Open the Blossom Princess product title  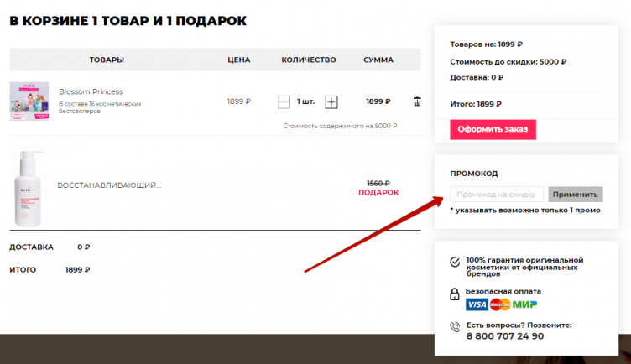tap(91, 91)
